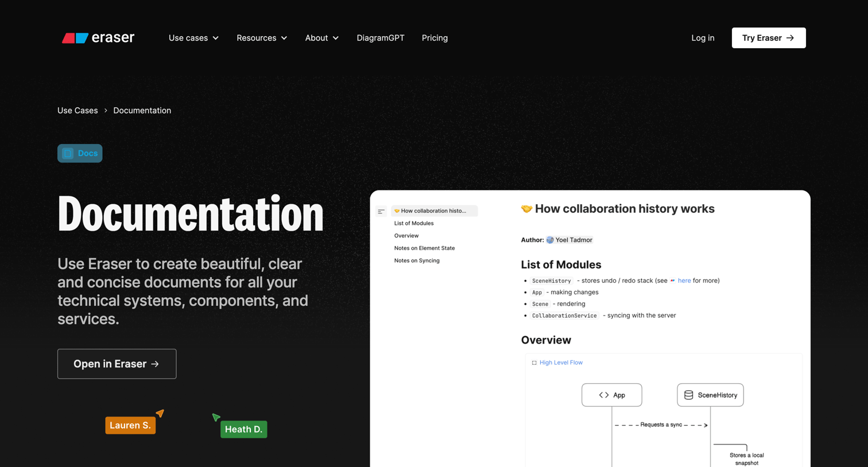This screenshot has width=868, height=467.
Task: Click the 'SceneHistory' code text in list
Action: (551, 281)
